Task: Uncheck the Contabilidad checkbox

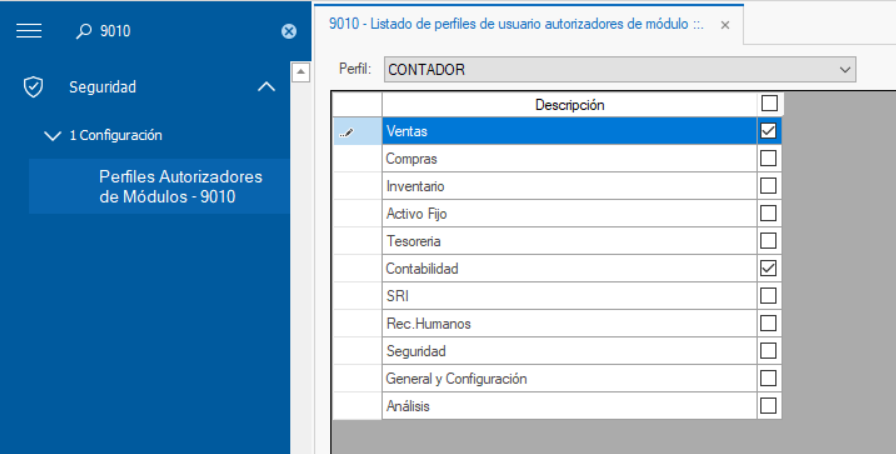Action: (769, 268)
